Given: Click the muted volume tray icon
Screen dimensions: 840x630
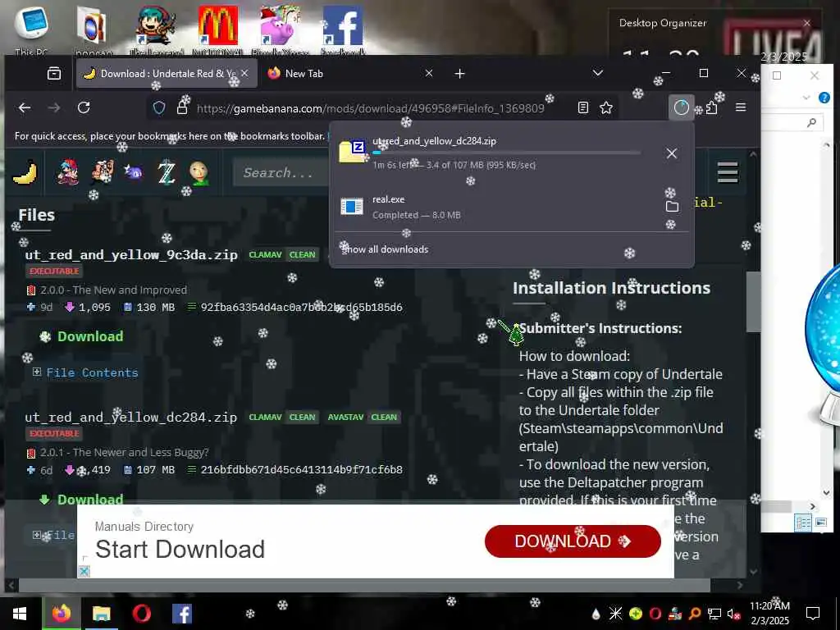Looking at the screenshot, I should pyautogui.click(x=733, y=614).
